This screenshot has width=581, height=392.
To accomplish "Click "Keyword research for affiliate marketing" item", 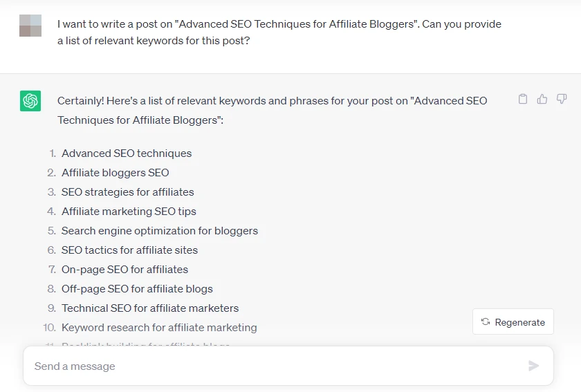I will click(159, 328).
